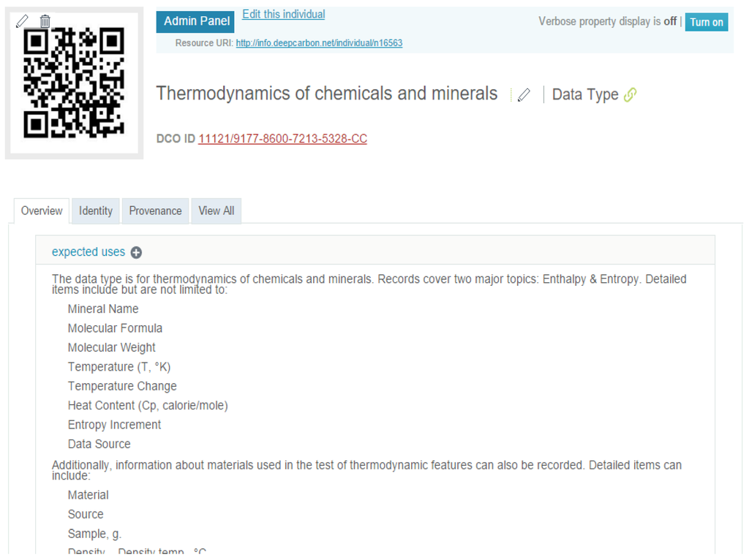
Task: Switch to the Identity tab
Action: [96, 211]
